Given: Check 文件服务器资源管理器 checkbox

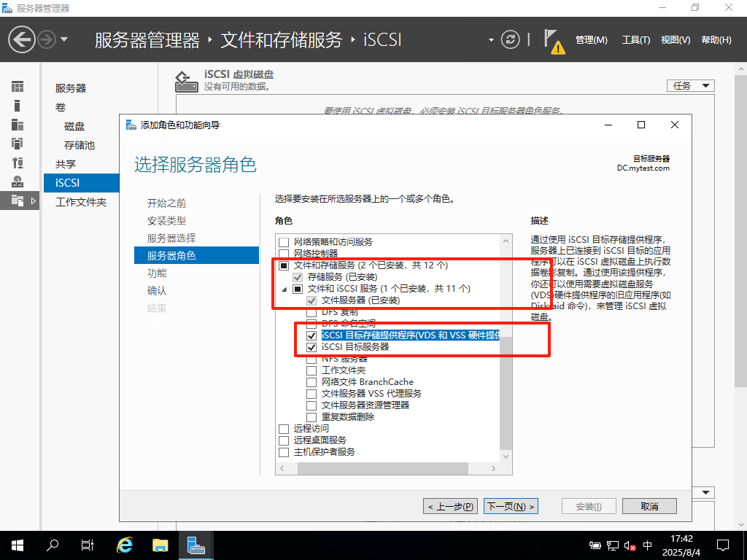Looking at the screenshot, I should click(x=311, y=405).
